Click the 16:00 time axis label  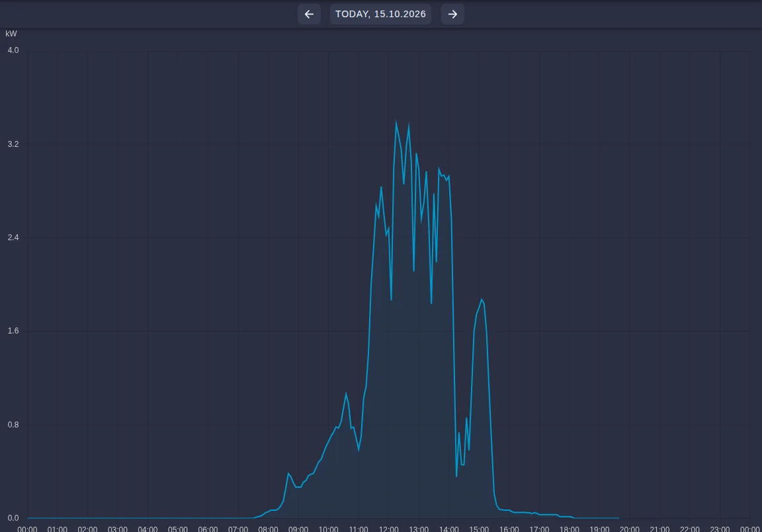click(x=509, y=529)
